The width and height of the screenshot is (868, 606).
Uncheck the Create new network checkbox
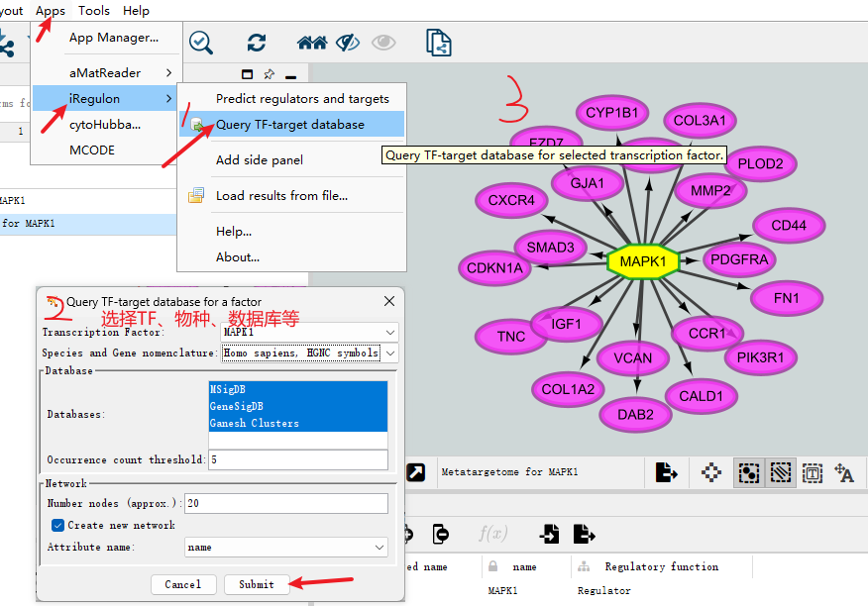[57, 525]
